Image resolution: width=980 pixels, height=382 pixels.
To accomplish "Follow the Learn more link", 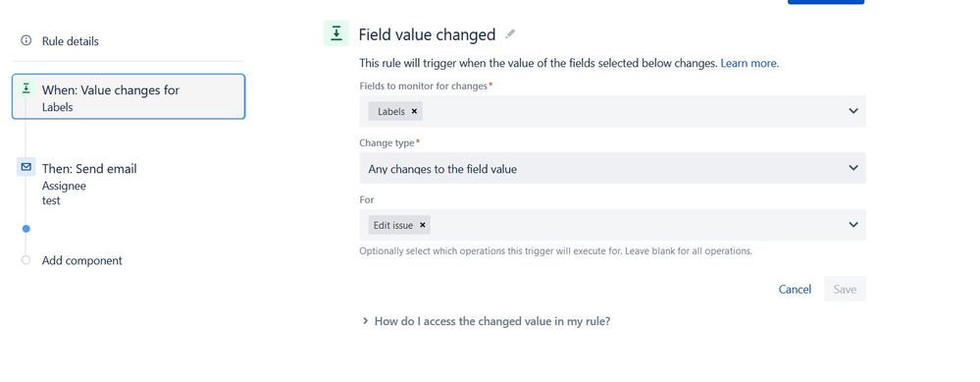I will tap(748, 63).
